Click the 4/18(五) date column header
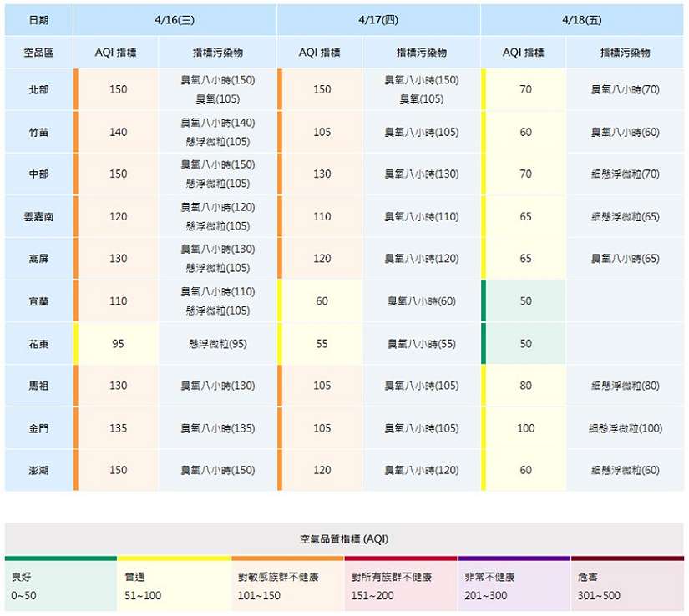This screenshot has width=689, height=616. pos(582,19)
